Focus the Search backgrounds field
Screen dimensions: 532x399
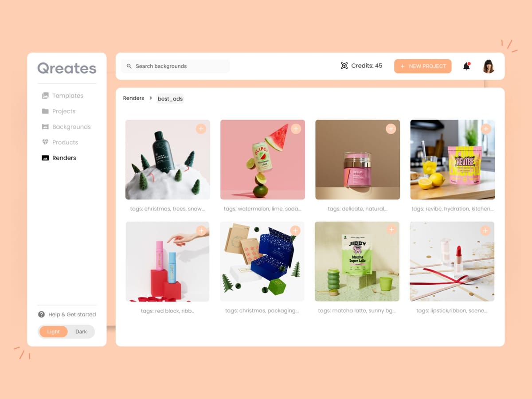[x=175, y=66]
